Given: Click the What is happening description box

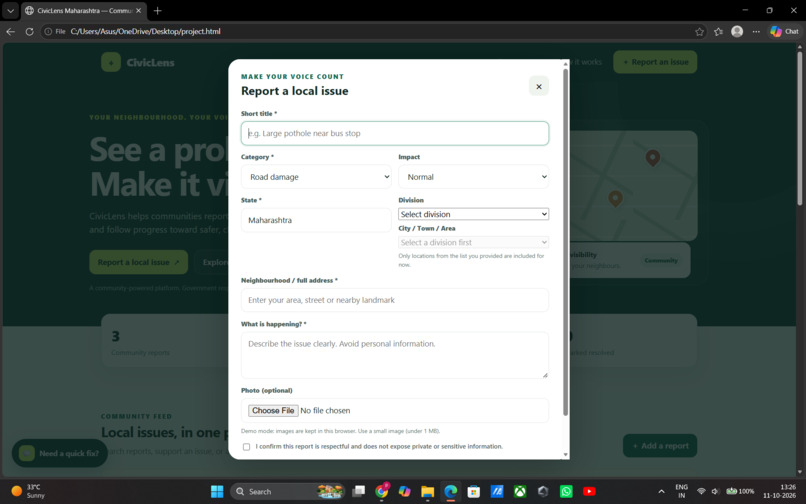Looking at the screenshot, I should (x=395, y=355).
